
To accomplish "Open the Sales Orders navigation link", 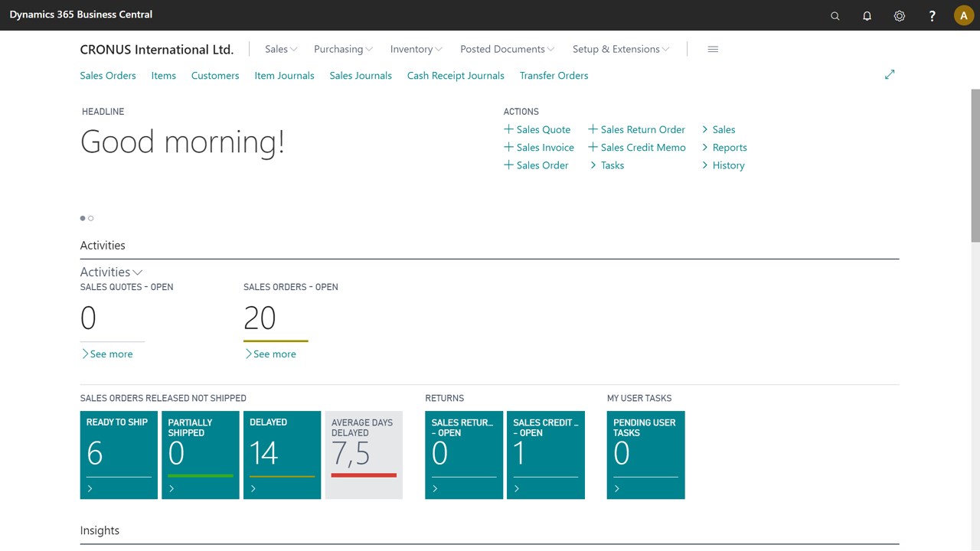I will (108, 76).
